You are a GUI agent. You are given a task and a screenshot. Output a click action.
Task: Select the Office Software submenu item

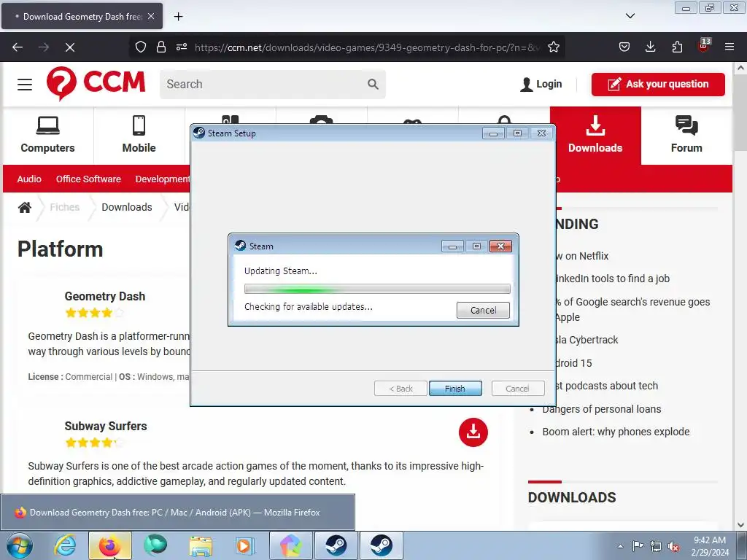(x=88, y=179)
